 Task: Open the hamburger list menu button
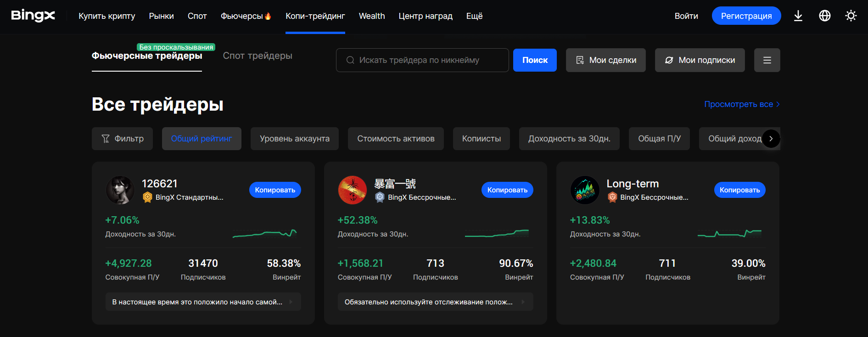(767, 60)
